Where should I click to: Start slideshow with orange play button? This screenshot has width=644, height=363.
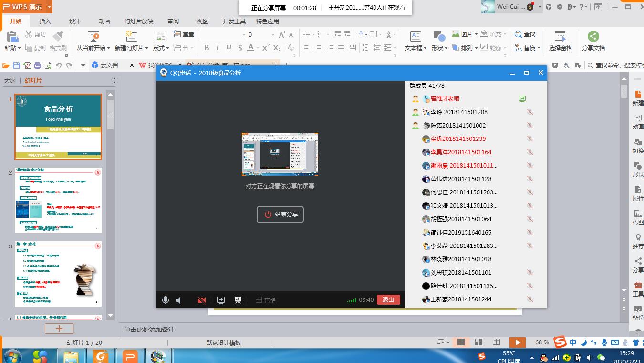[x=517, y=342]
